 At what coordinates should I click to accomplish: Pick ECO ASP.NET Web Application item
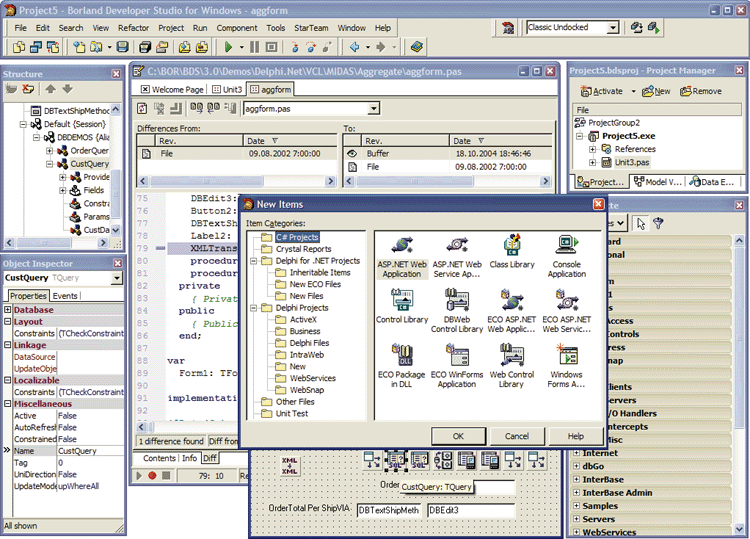click(x=511, y=312)
